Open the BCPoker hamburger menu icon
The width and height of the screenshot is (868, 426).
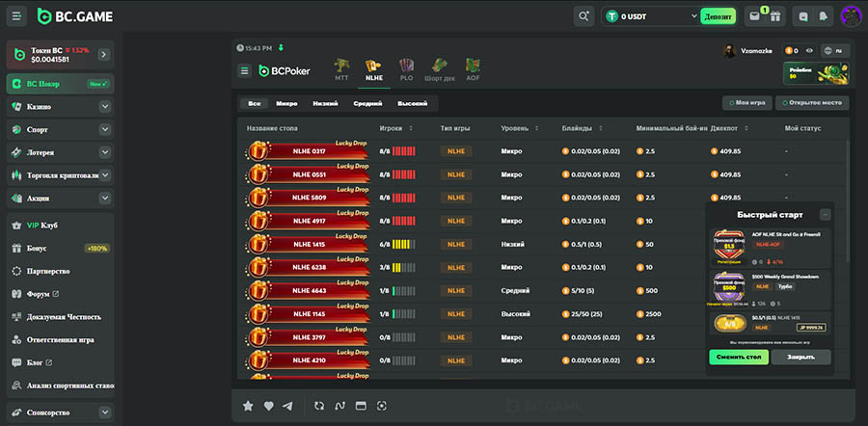pos(244,70)
